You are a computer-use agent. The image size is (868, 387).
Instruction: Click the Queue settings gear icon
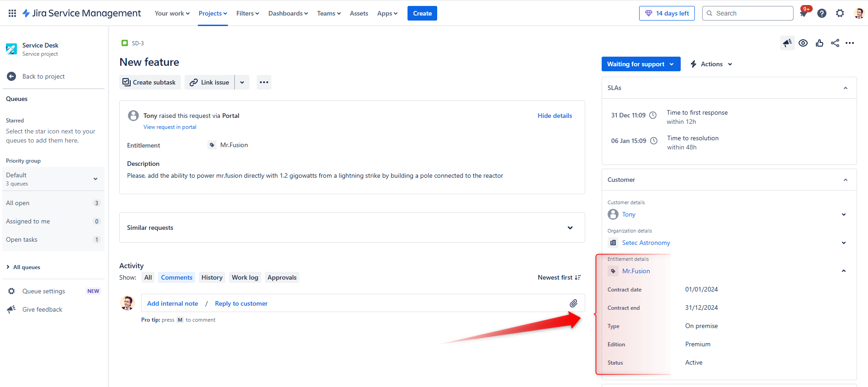click(11, 291)
